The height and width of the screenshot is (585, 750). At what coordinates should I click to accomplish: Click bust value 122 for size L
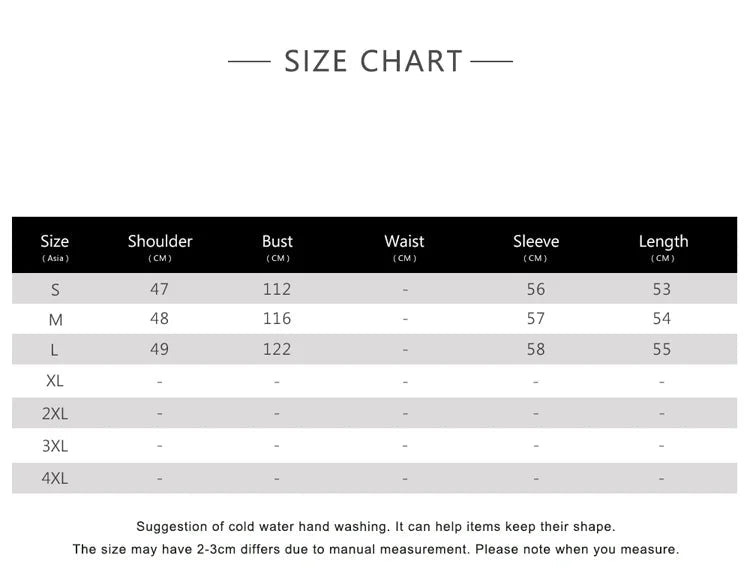coord(277,349)
